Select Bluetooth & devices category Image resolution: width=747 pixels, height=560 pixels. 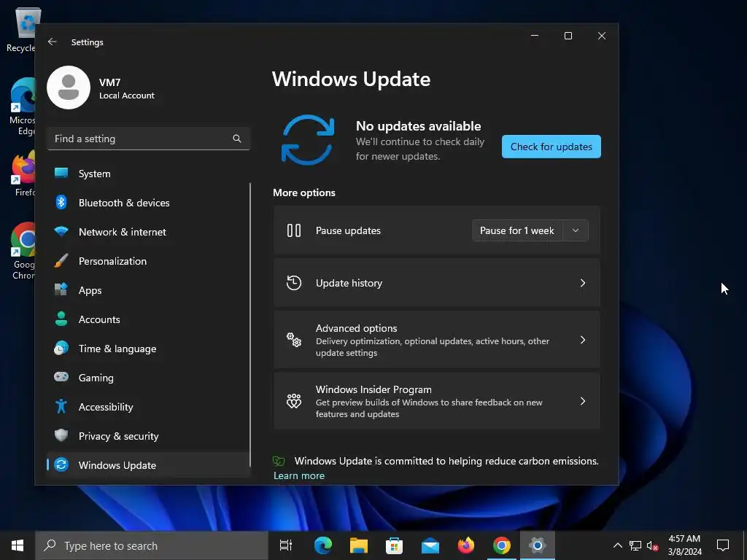click(x=148, y=203)
